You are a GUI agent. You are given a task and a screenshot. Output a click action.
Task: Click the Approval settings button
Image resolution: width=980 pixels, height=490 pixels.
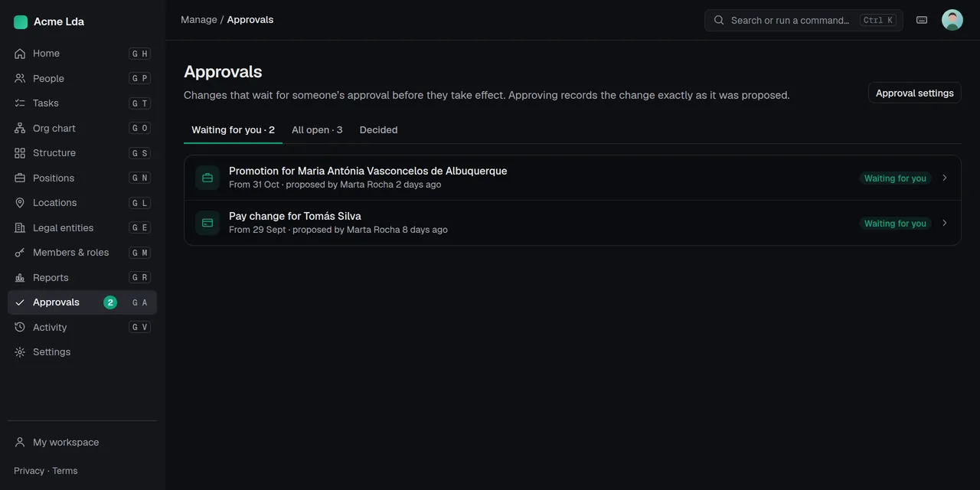click(914, 93)
